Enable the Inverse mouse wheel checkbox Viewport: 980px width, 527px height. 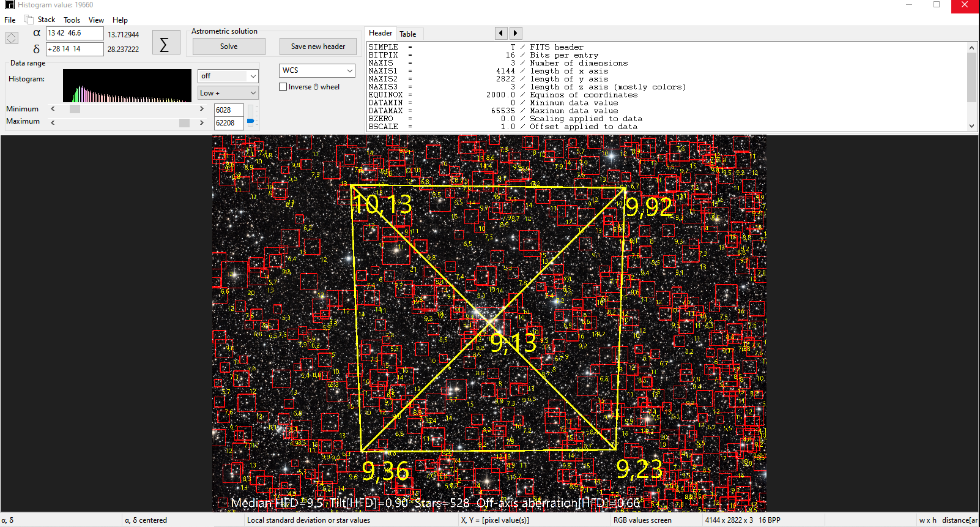(283, 87)
